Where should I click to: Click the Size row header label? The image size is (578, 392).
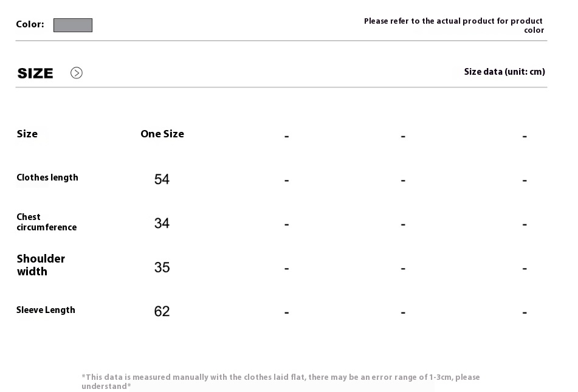27,134
